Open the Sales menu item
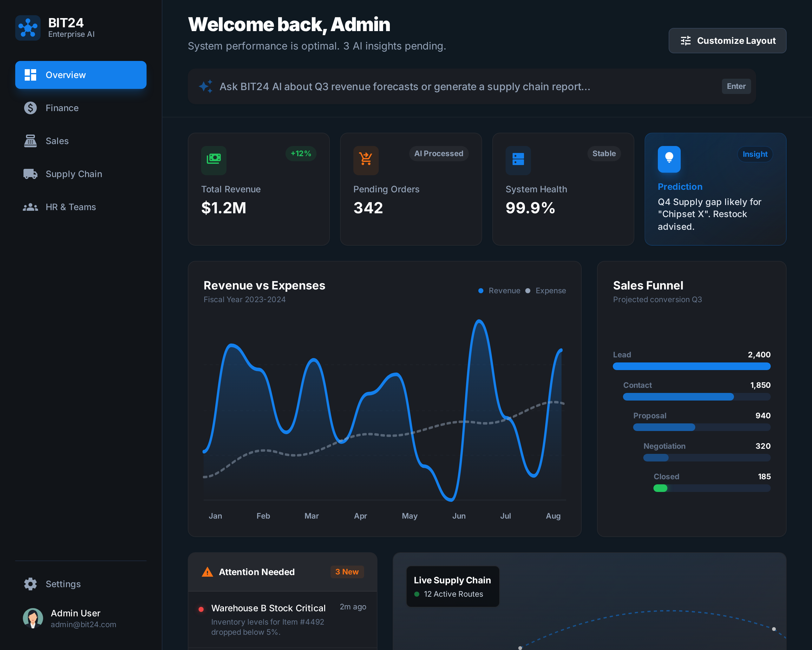The height and width of the screenshot is (650, 812). (57, 141)
